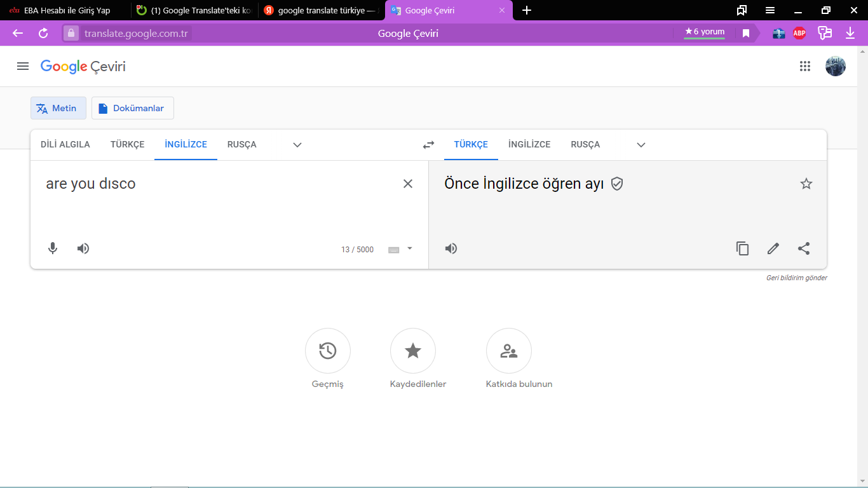Turn on the virtual keyboard icon
This screenshot has width=868, height=488.
[394, 250]
